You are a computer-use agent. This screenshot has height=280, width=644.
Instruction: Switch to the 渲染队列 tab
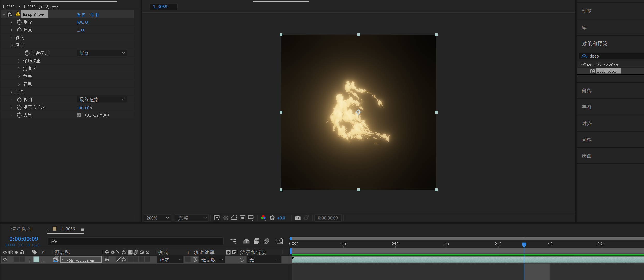pos(21,229)
